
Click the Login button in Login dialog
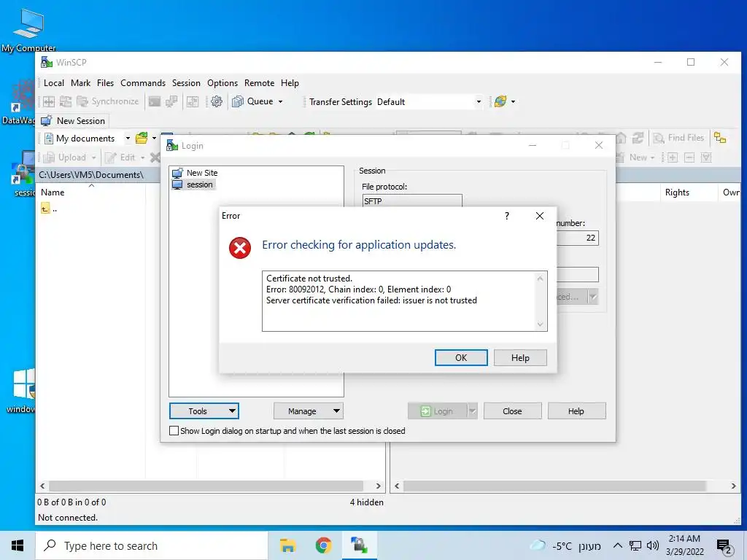[437, 411]
